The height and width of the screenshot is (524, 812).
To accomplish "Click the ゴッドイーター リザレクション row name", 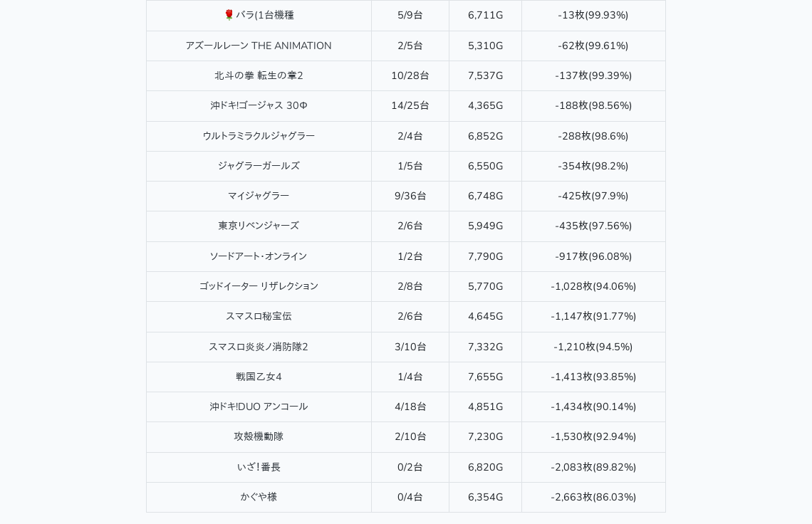I will tap(259, 286).
